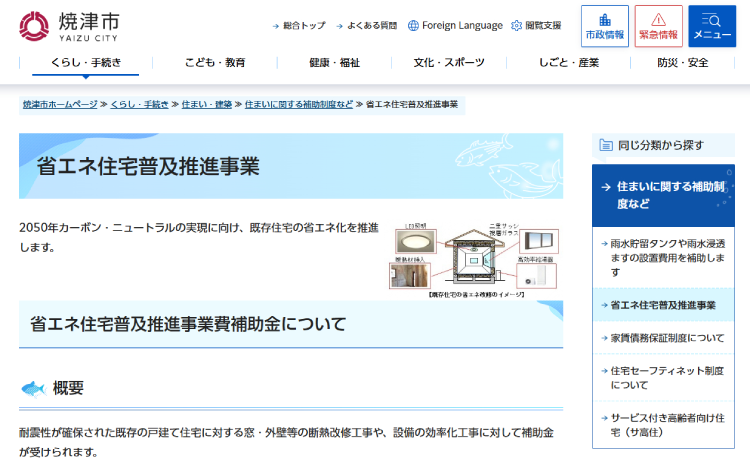Click 焼津市ホームページ breadcrumb link
The image size is (750, 470).
(60, 104)
